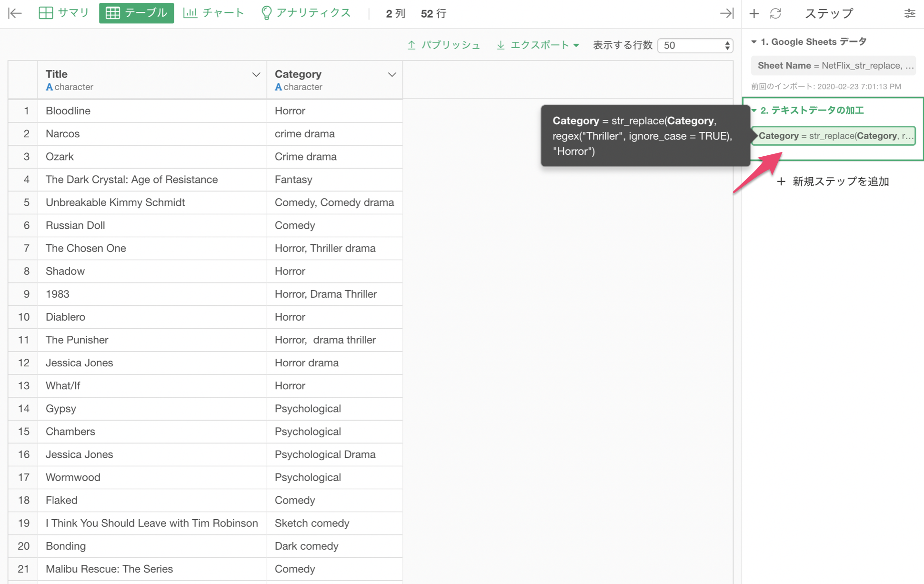
Task: Select the Bloodline title cell
Action: 152,111
